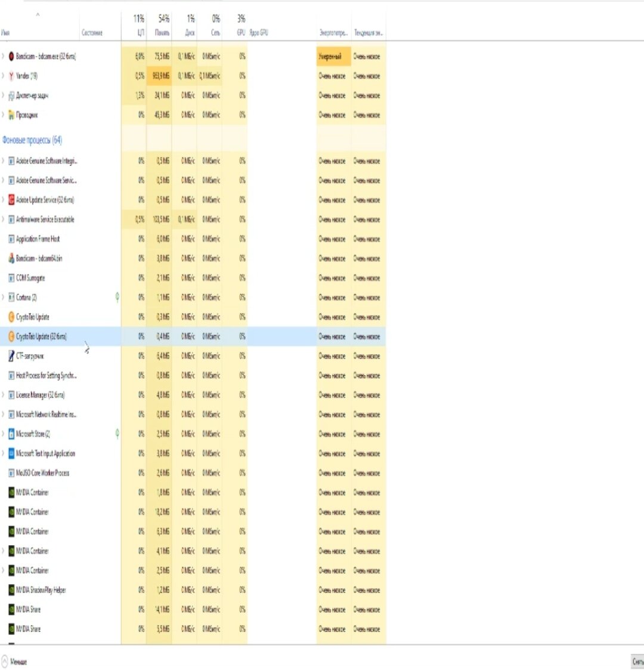Select the CTF-загрузчик process name
Screen dimensions: 644x670
pos(30,356)
